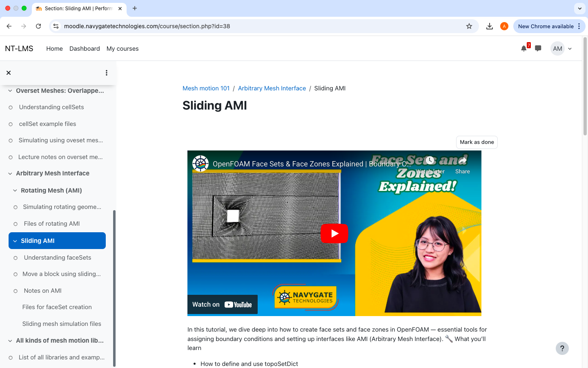
Task: Open the AM user menu dropdown
Action: pyautogui.click(x=562, y=49)
